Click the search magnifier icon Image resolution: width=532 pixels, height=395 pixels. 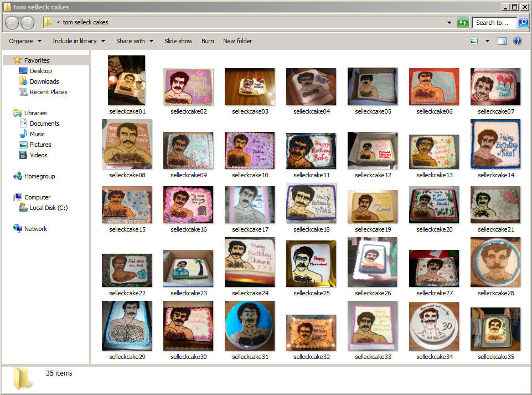[x=523, y=23]
